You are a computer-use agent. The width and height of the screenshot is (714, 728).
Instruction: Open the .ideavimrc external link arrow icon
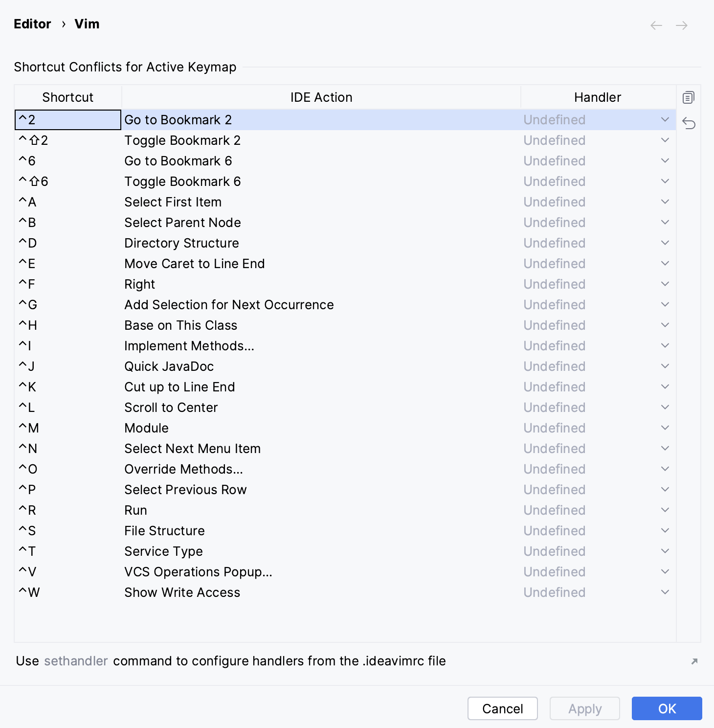694,661
